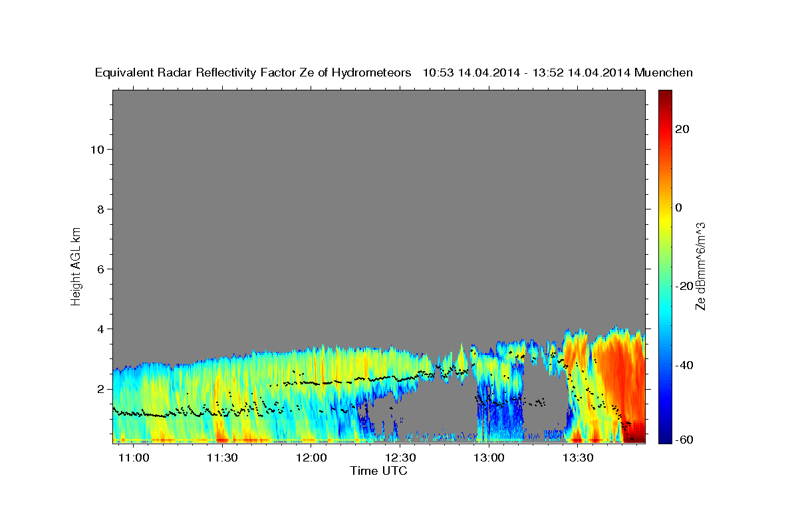798x532 pixels.
Task: Click the date range '10:53 14.04.2014 - 13:52 14.04.2014 Muenchen'
Action: (558, 72)
